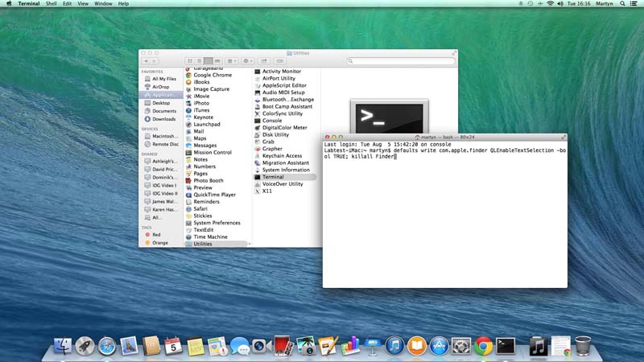
Task: Open Google Chrome icon in Dock
Action: [484, 346]
